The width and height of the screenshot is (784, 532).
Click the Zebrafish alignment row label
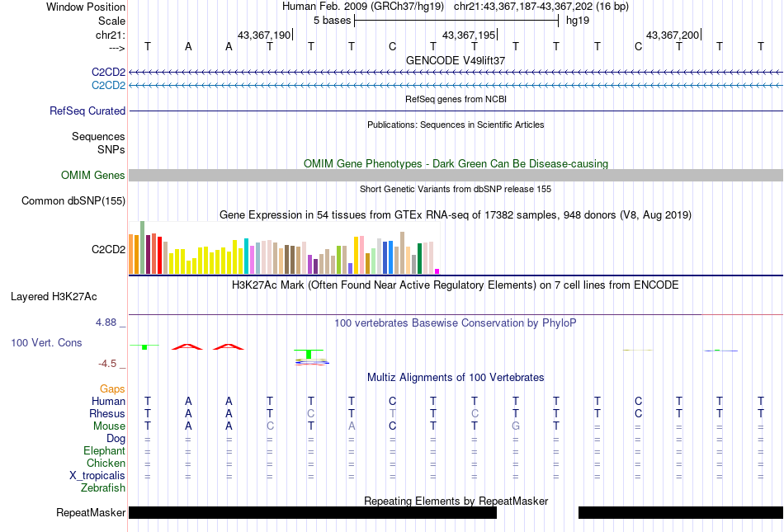coord(103,487)
